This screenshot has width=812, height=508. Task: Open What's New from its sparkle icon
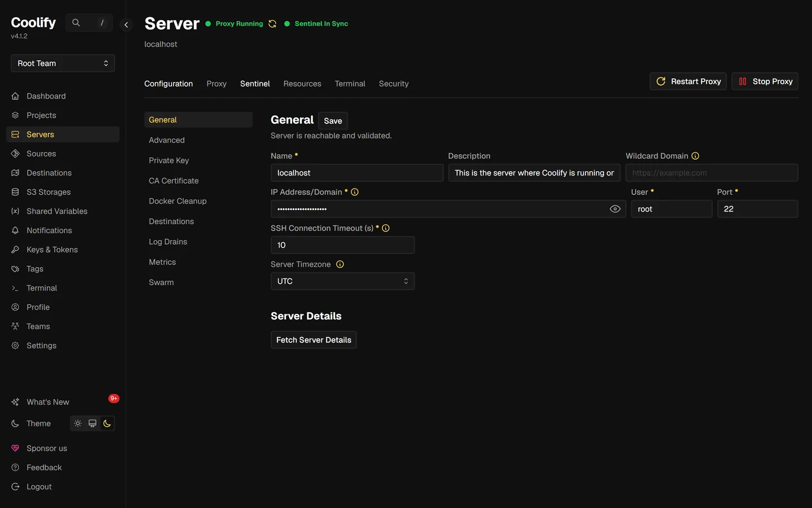click(x=15, y=402)
